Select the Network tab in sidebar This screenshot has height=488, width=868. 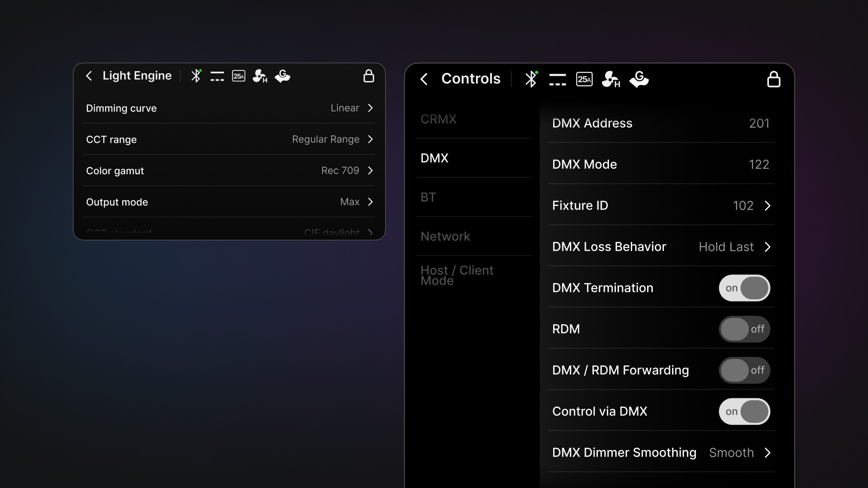pyautogui.click(x=445, y=236)
